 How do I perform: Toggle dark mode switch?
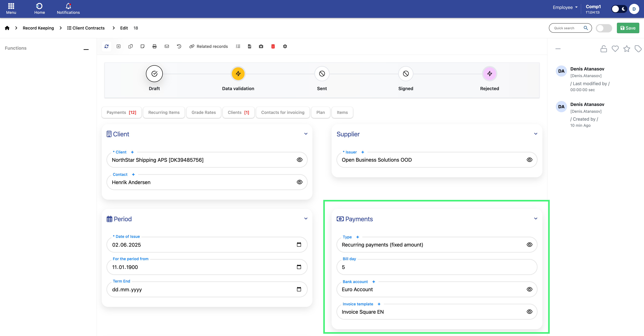coord(619,9)
